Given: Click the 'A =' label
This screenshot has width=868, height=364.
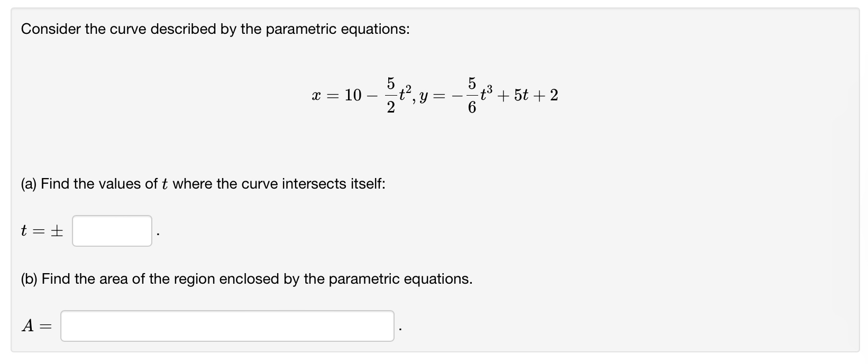Looking at the screenshot, I should 37,326.
